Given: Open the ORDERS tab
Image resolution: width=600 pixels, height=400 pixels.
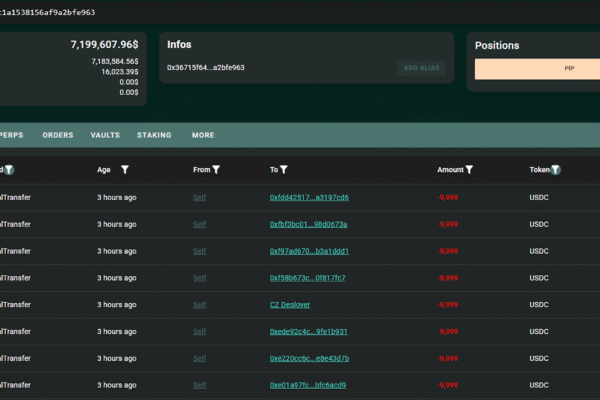Looking at the screenshot, I should (58, 135).
